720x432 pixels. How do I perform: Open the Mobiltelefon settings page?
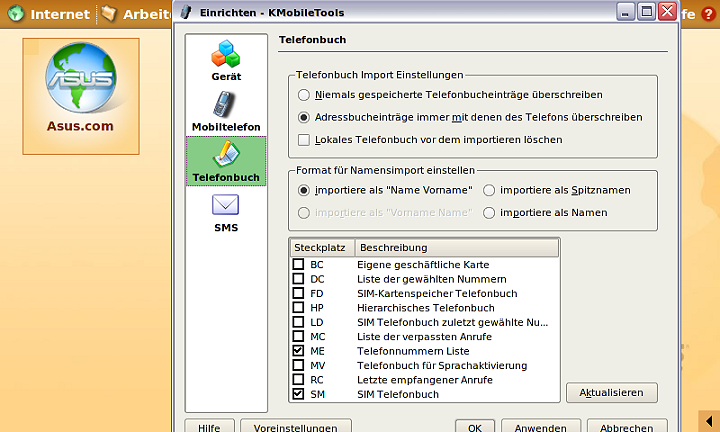(226, 112)
